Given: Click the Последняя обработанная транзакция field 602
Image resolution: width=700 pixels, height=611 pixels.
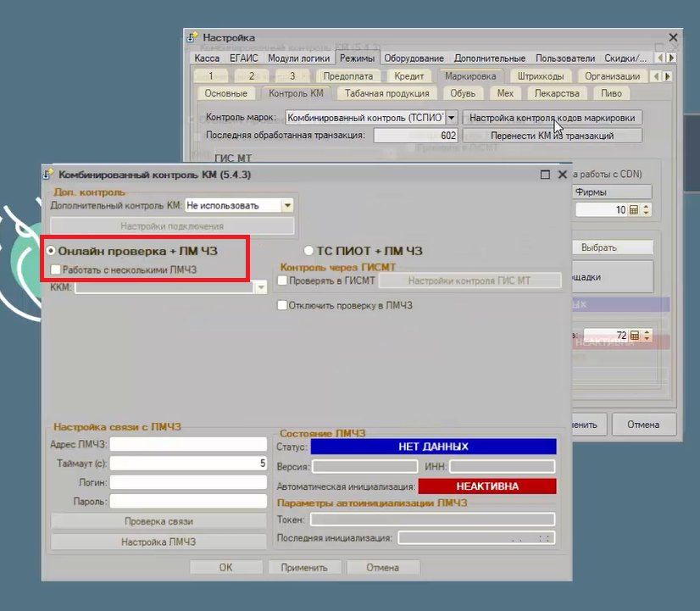Looking at the screenshot, I should coord(415,136).
